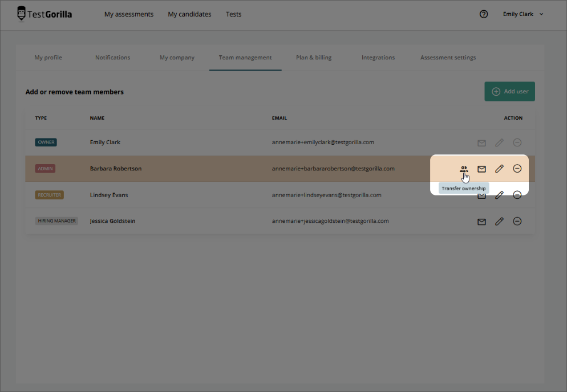The image size is (567, 392).
Task: Click the TYPE column header
Action: click(x=41, y=118)
